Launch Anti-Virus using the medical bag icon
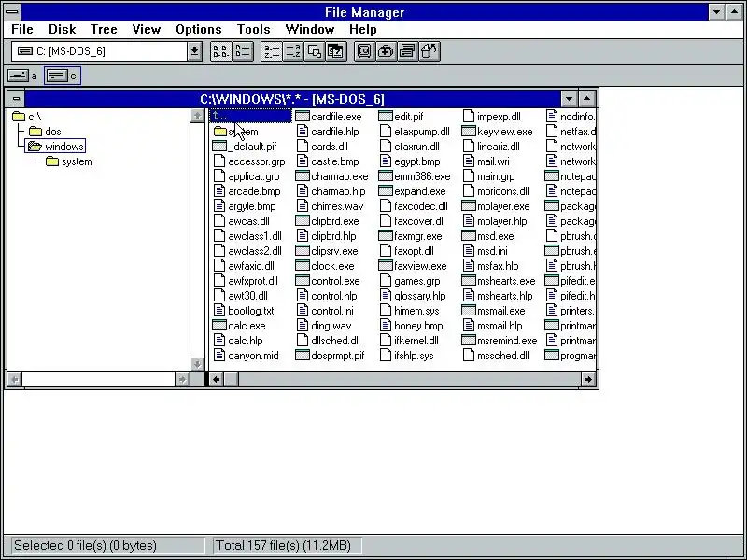Image resolution: width=747 pixels, height=560 pixels. point(386,51)
